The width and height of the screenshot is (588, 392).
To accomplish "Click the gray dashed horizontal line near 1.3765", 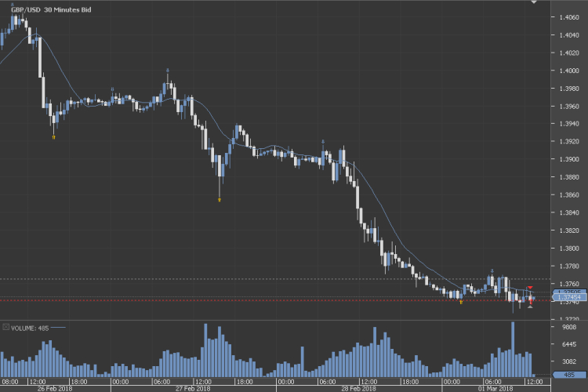I will pos(275,279).
